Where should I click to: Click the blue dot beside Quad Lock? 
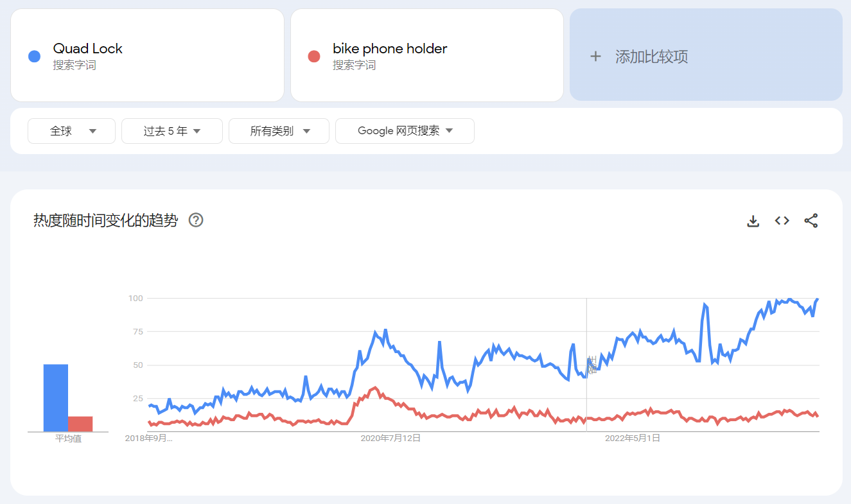pos(35,56)
